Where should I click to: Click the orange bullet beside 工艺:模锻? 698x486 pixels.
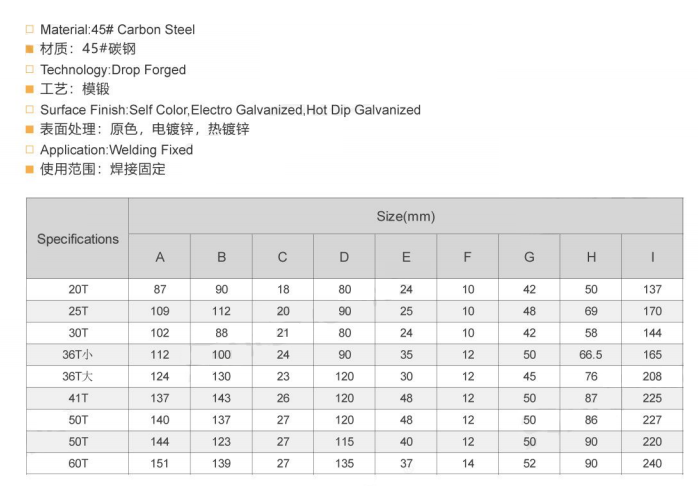[x=30, y=90]
